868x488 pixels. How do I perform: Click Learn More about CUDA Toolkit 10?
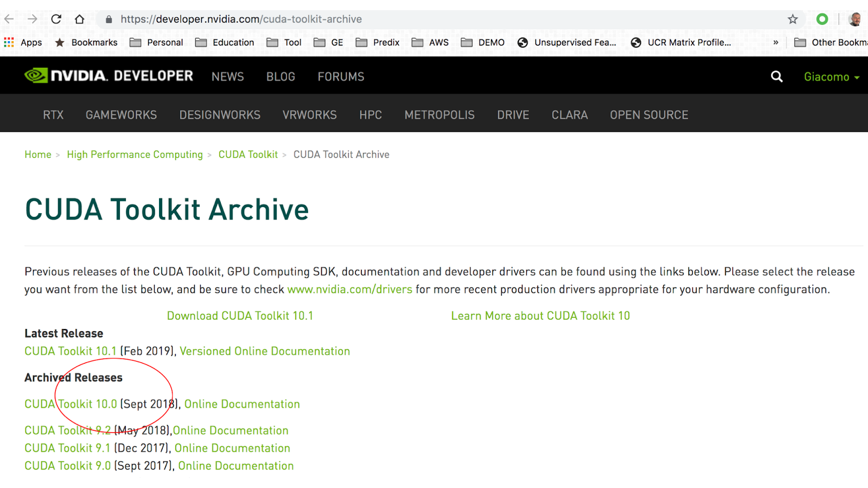tap(540, 316)
